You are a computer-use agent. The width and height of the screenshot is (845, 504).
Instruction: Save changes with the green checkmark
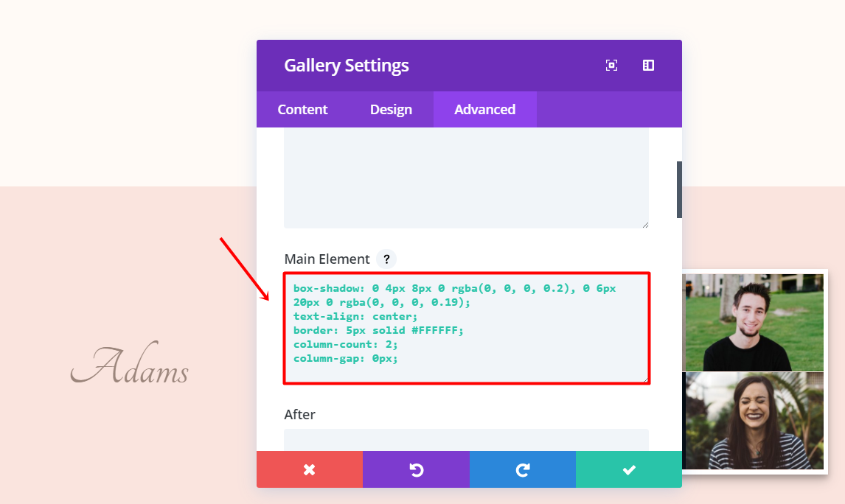tap(629, 469)
